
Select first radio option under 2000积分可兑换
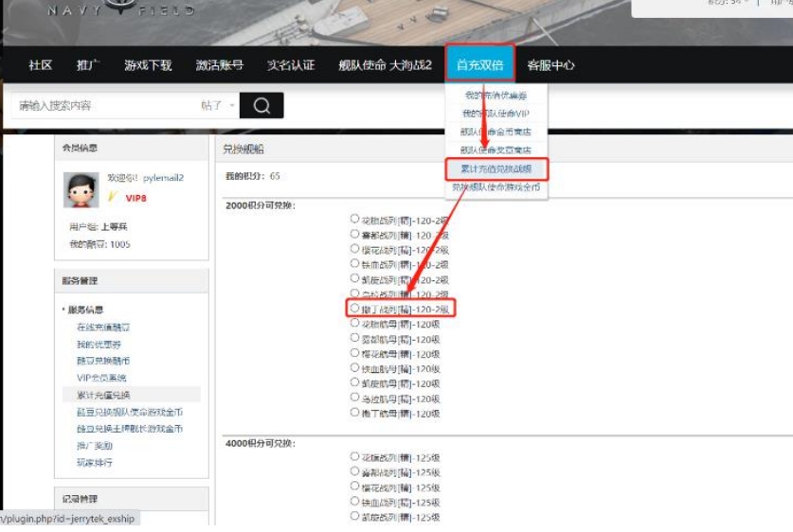[355, 219]
